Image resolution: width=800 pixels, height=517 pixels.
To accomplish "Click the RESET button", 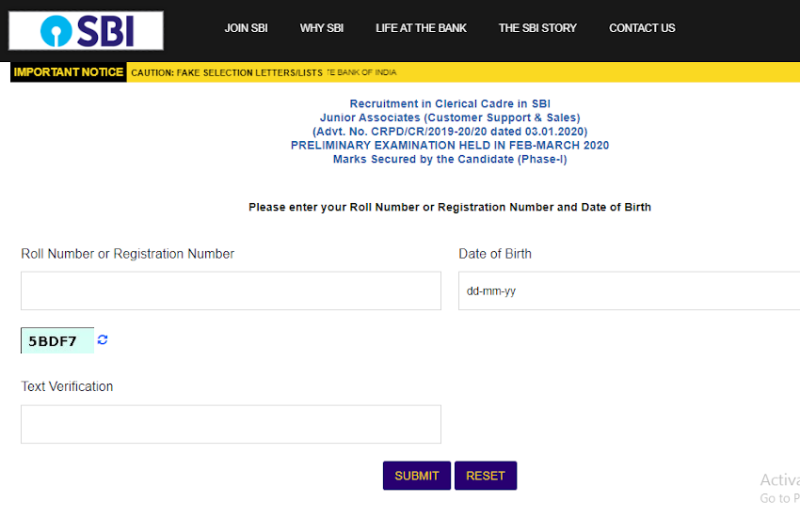I will 486,476.
